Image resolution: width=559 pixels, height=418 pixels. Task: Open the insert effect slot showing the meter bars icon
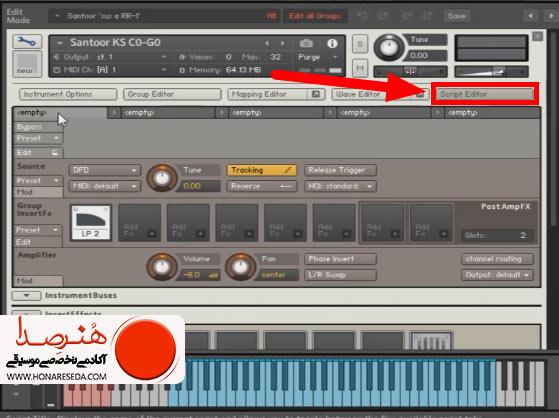(431, 342)
